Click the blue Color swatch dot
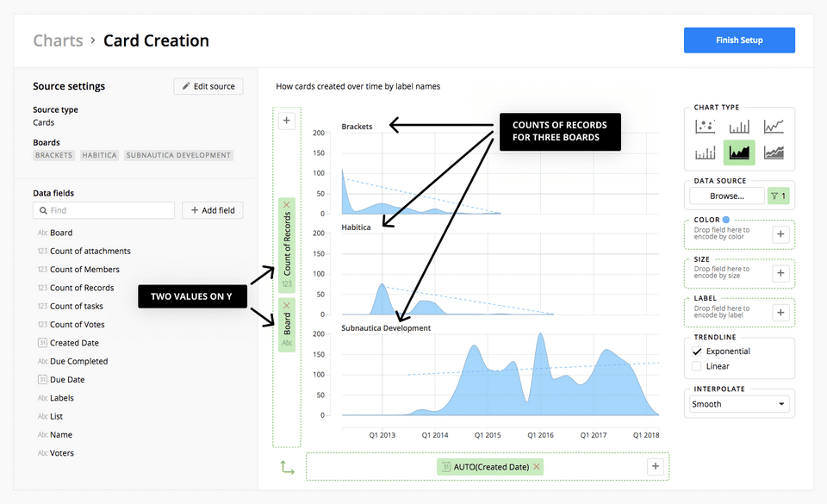 pos(726,220)
